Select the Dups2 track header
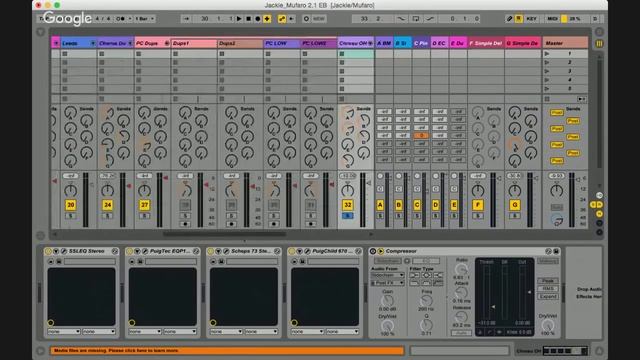 [240, 43]
